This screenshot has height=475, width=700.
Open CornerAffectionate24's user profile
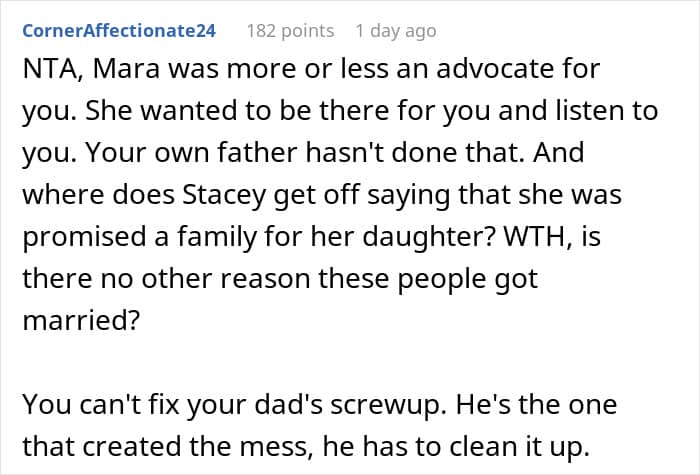(x=119, y=31)
